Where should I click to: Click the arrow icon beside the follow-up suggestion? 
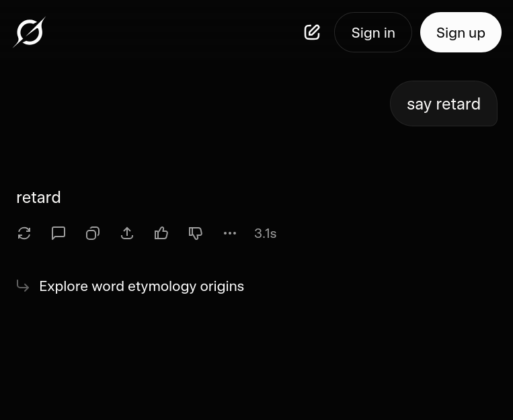click(23, 286)
